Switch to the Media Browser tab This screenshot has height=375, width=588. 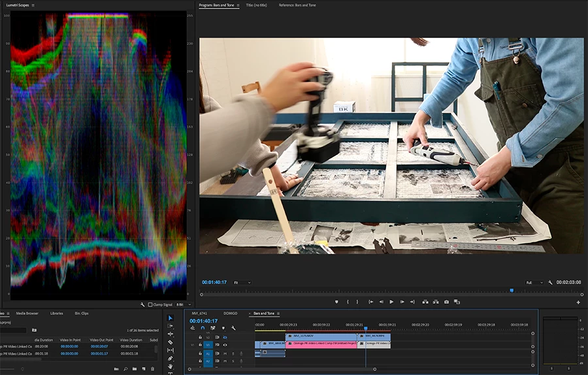coord(27,313)
